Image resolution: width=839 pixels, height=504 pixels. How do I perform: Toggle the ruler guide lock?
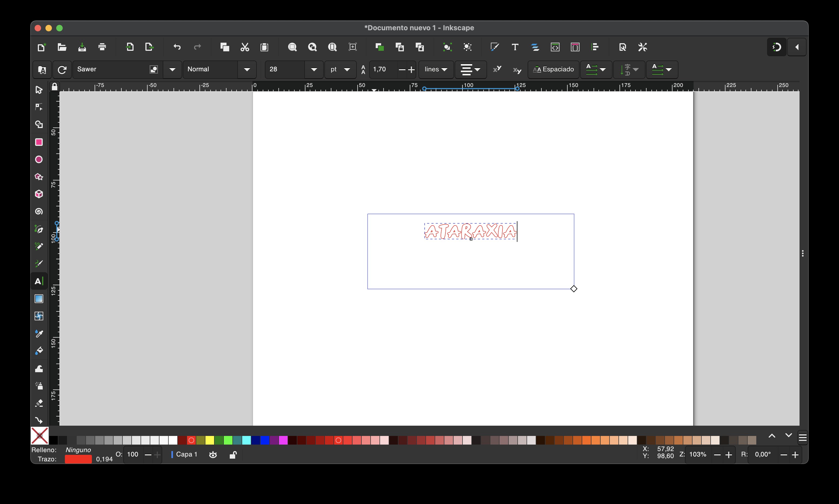click(54, 87)
